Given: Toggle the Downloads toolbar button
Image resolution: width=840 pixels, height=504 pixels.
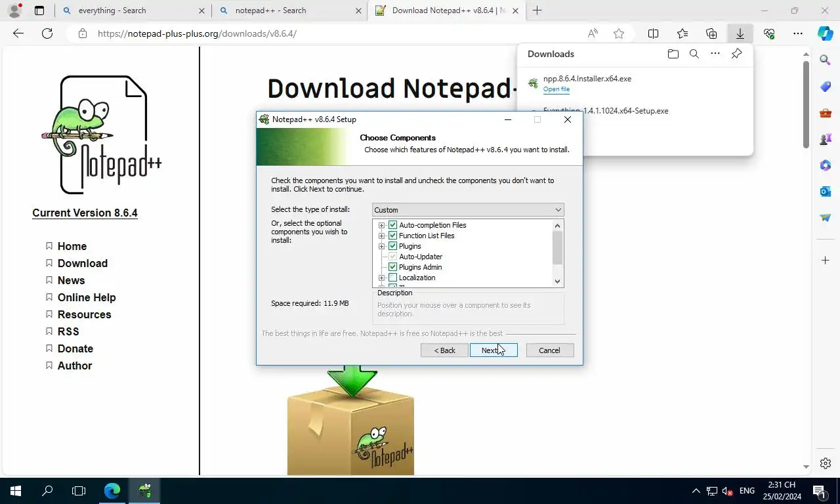Looking at the screenshot, I should (x=740, y=33).
